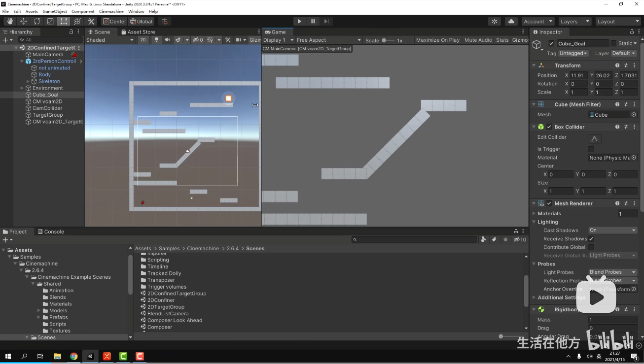Lock the Hierarchy panel
The width and height of the screenshot is (644, 364).
(72, 32)
